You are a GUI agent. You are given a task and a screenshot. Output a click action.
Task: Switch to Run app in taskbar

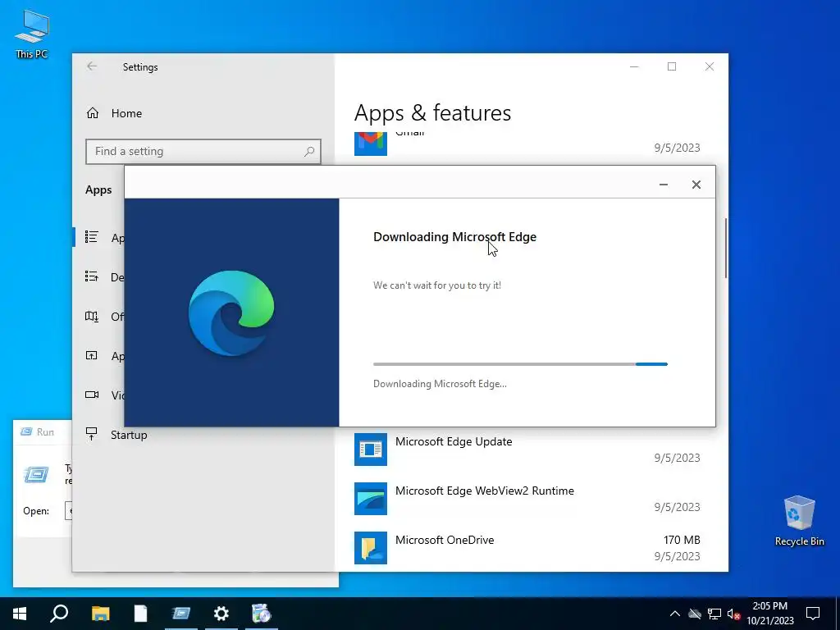[x=181, y=614]
